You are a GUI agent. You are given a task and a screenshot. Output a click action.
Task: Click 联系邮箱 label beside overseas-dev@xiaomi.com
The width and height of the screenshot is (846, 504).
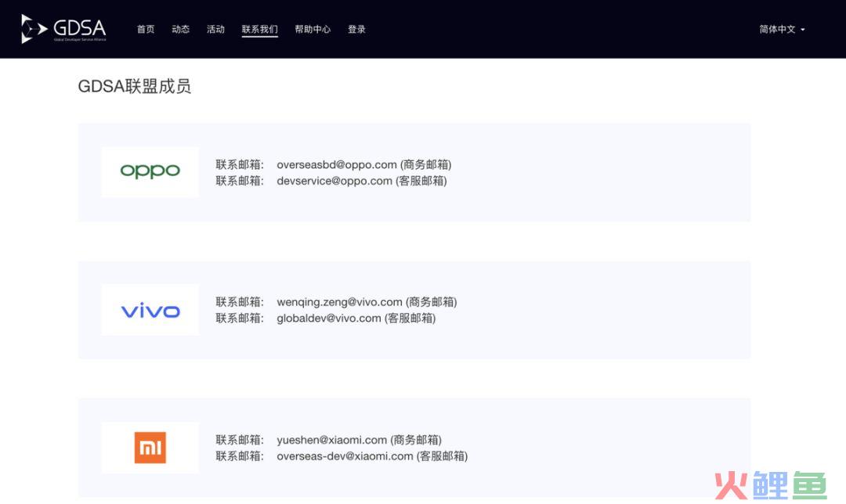240,456
